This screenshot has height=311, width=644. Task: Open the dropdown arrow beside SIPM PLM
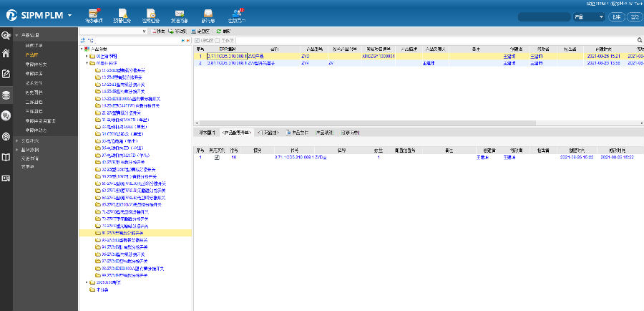[70, 15]
